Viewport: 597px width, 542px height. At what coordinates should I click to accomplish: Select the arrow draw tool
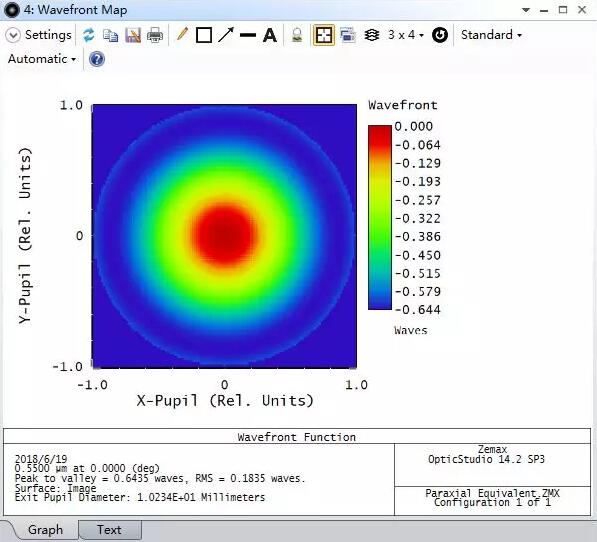pyautogui.click(x=226, y=35)
